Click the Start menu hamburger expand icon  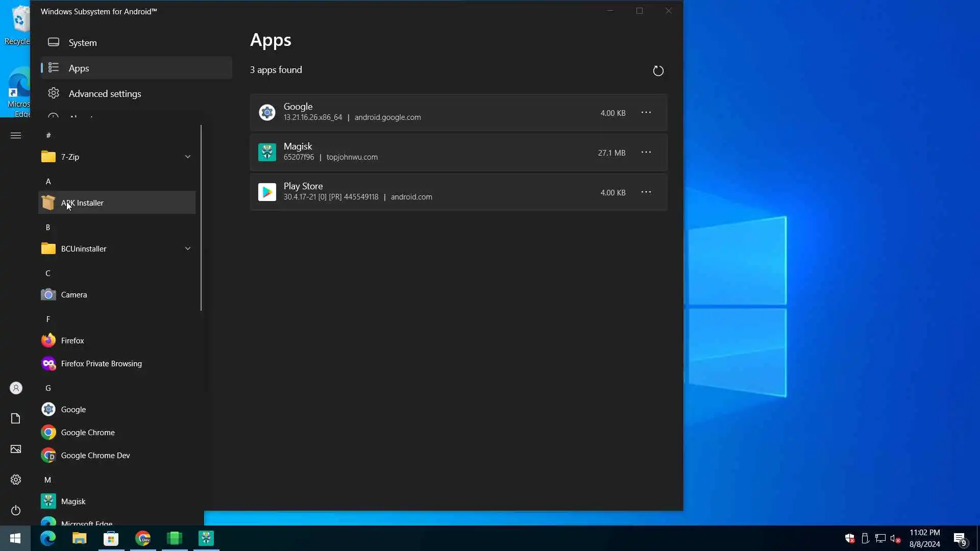[x=16, y=135]
